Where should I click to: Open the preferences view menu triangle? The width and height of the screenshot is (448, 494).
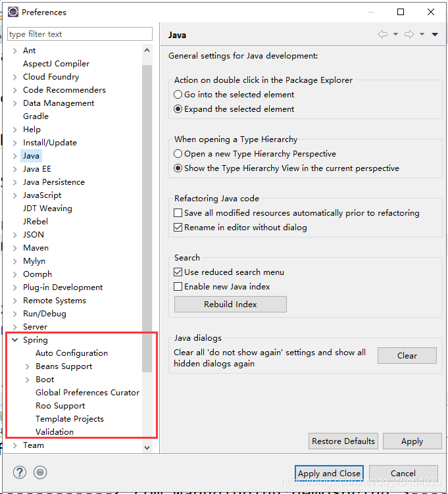click(435, 34)
